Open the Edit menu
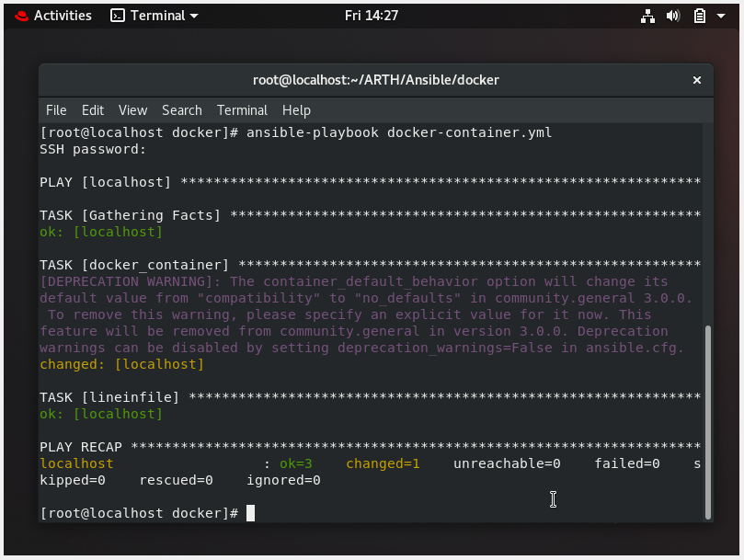 click(92, 110)
